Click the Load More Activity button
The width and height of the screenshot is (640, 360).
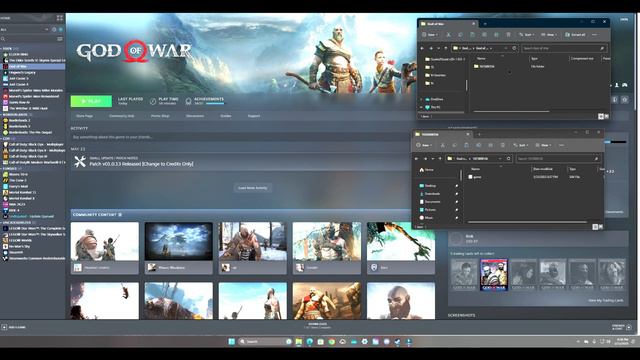[x=253, y=188]
